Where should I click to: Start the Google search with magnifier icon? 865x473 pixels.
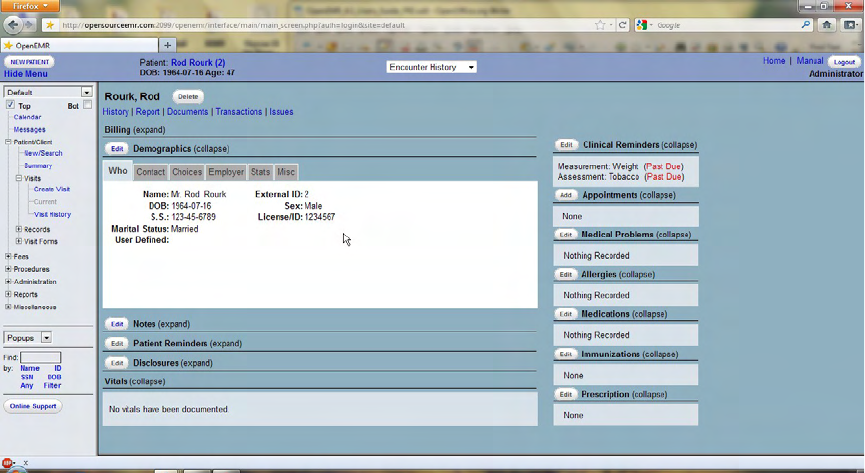pos(806,25)
